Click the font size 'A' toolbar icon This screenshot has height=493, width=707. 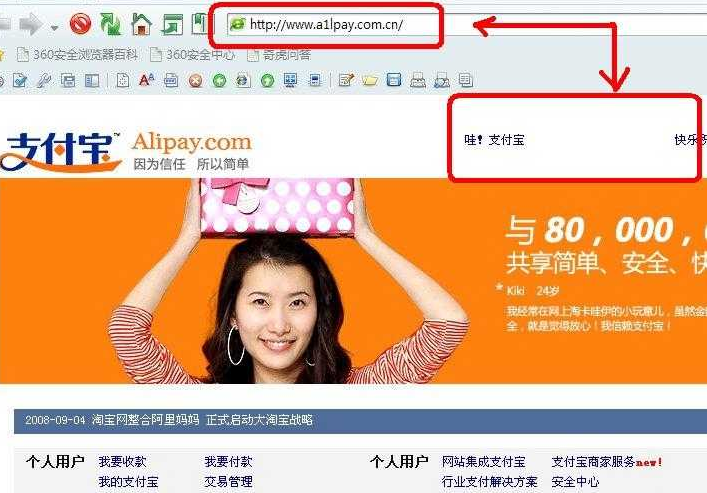click(146, 80)
